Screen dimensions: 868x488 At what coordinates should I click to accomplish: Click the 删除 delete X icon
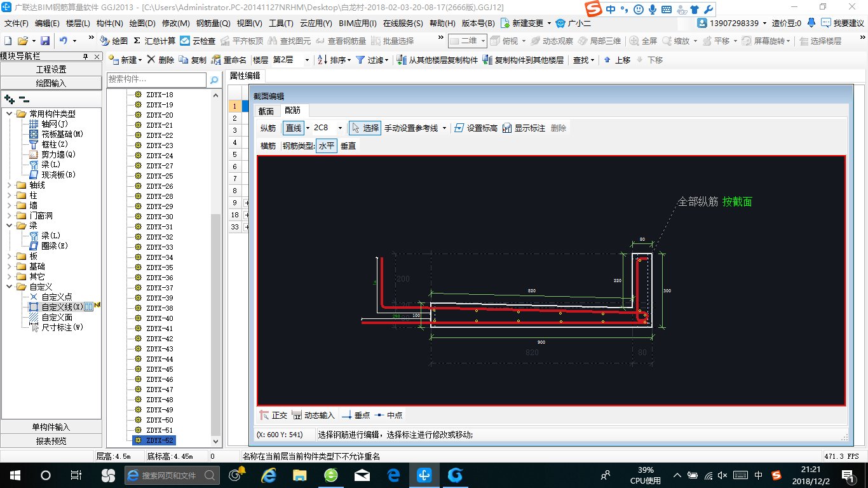point(151,60)
